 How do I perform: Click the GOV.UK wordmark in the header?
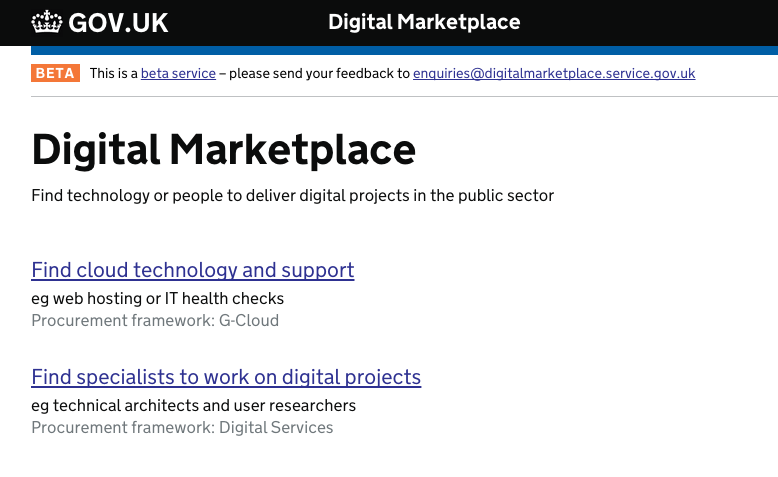point(118,23)
